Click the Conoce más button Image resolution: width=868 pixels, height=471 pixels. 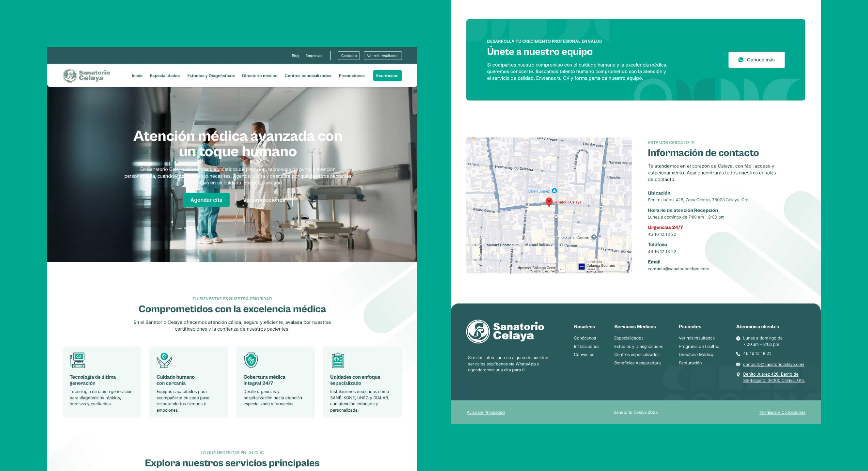pos(756,60)
